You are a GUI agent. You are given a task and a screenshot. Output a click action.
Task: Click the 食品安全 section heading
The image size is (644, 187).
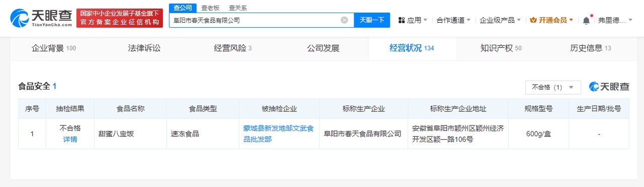pos(37,86)
